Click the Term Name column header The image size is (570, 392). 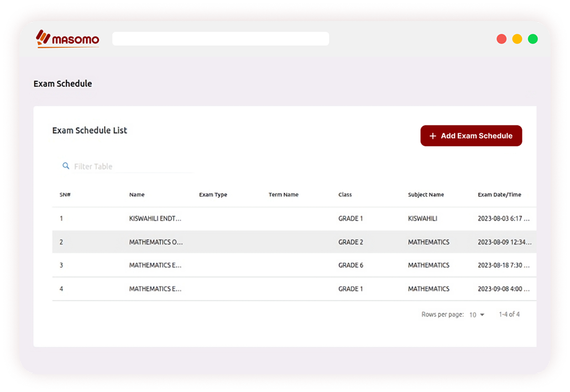pos(283,195)
